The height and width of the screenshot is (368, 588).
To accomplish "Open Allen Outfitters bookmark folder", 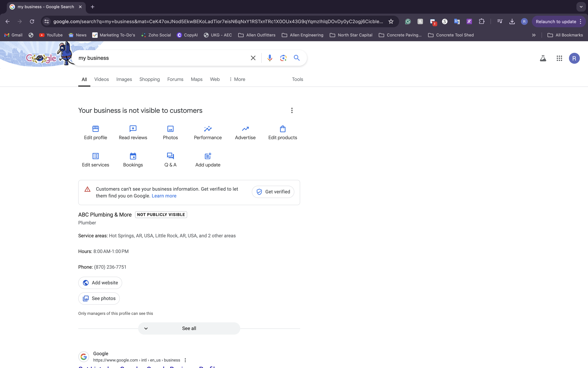I will click(x=257, y=35).
